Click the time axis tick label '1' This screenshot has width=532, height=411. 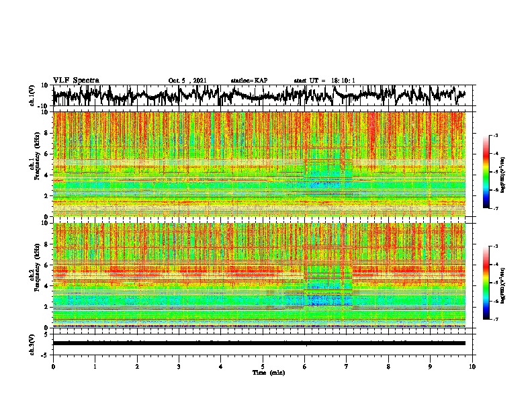95,367
